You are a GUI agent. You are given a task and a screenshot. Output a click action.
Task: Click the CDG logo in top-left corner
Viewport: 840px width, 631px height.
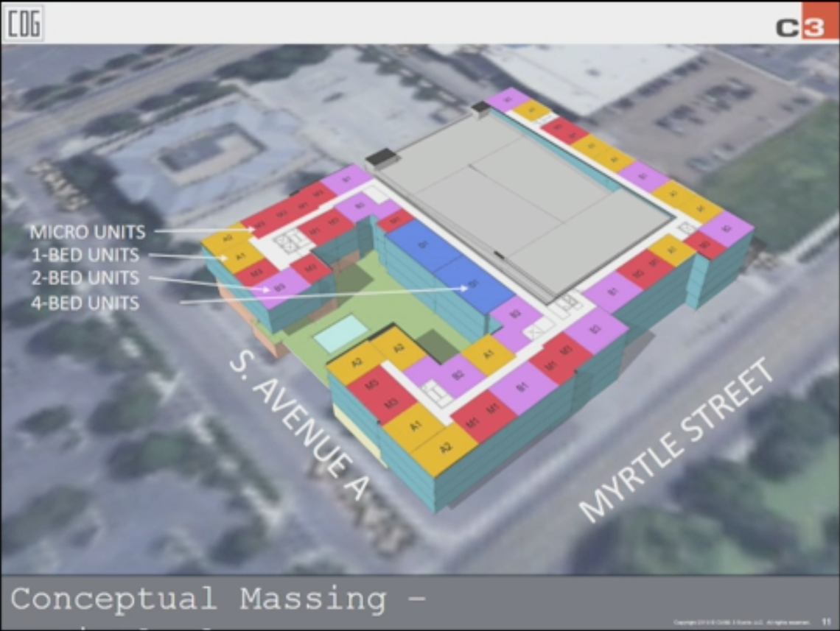(24, 24)
